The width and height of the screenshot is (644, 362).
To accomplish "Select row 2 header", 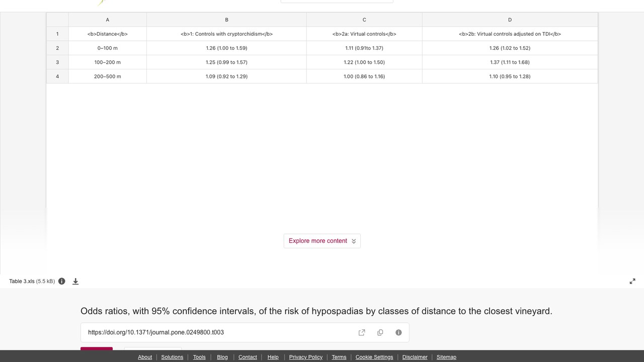I will [x=57, y=48].
